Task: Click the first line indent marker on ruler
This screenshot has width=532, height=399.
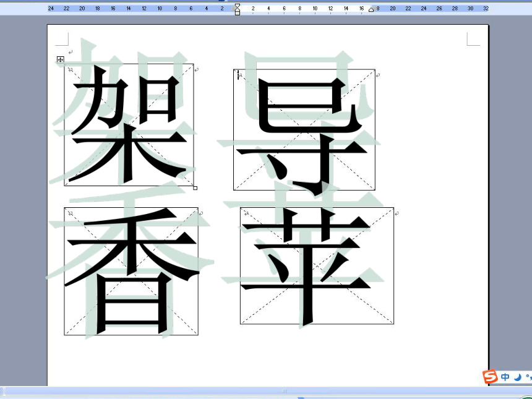Action: [238, 6]
